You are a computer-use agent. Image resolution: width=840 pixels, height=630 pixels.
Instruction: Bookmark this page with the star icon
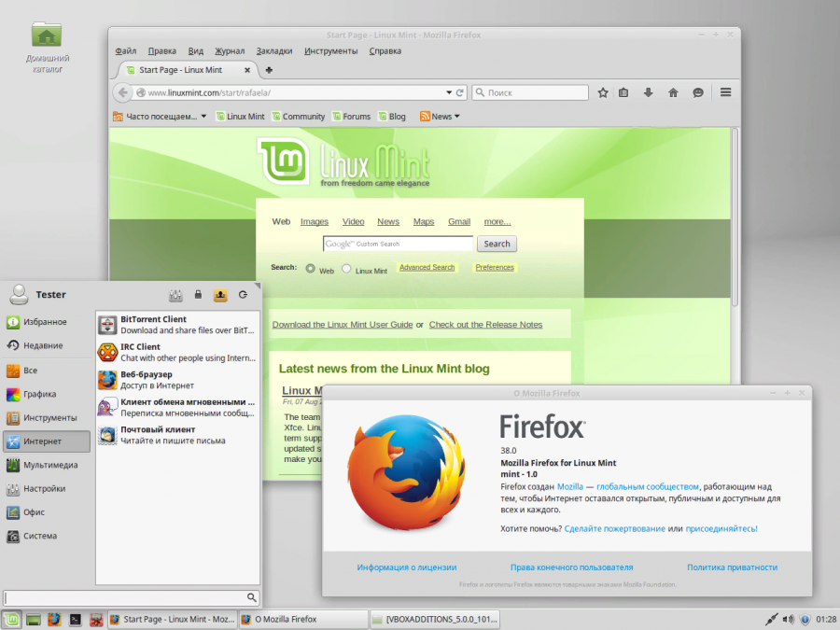[603, 92]
